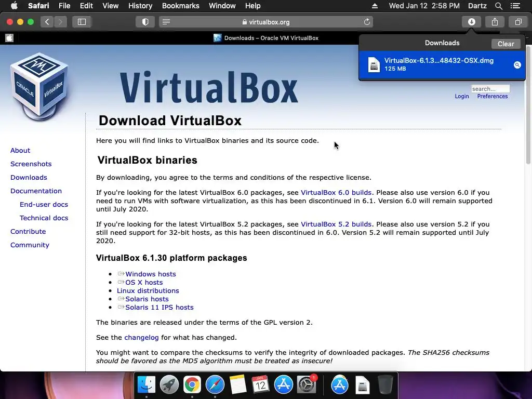
Task: Click the Preferences link
Action: (493, 96)
